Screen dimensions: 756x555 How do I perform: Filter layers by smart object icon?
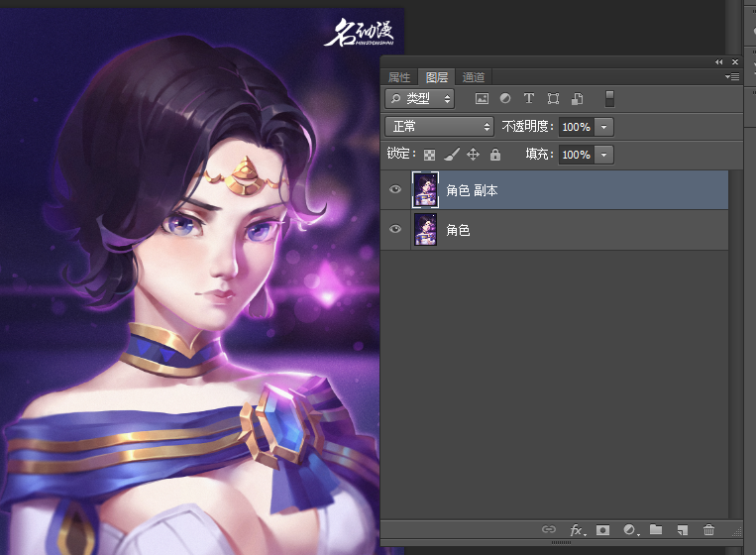[x=577, y=99]
